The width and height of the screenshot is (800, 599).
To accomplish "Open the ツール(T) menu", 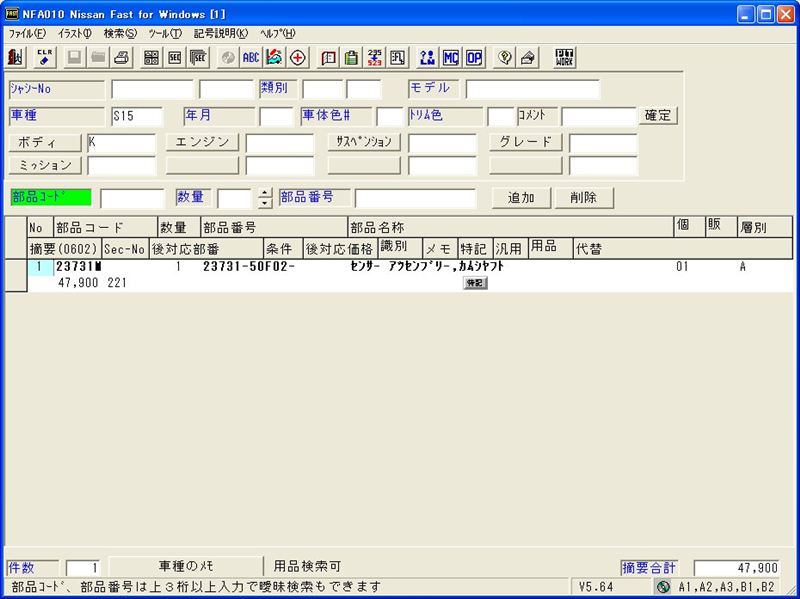I will pyautogui.click(x=165, y=34).
